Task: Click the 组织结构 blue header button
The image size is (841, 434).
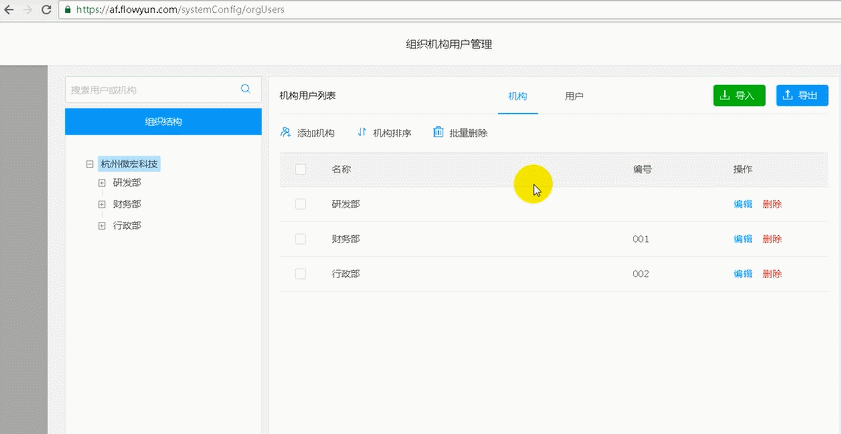Action: 163,122
